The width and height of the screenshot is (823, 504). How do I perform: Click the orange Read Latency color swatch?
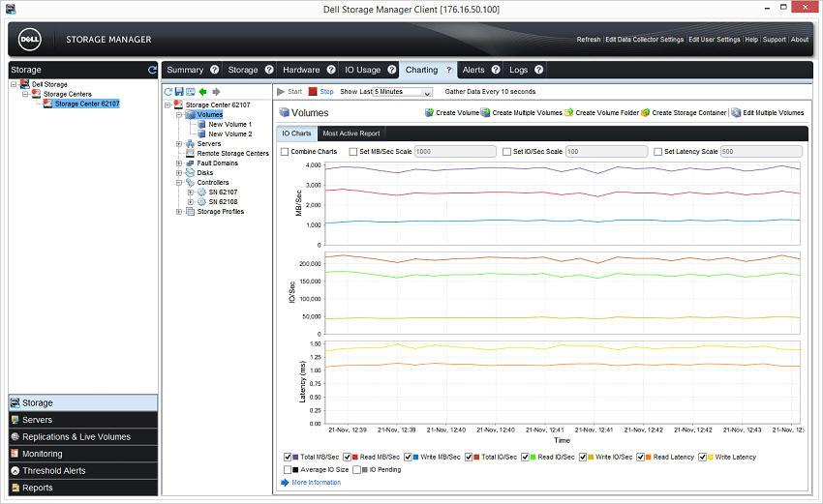pyautogui.click(x=648, y=458)
